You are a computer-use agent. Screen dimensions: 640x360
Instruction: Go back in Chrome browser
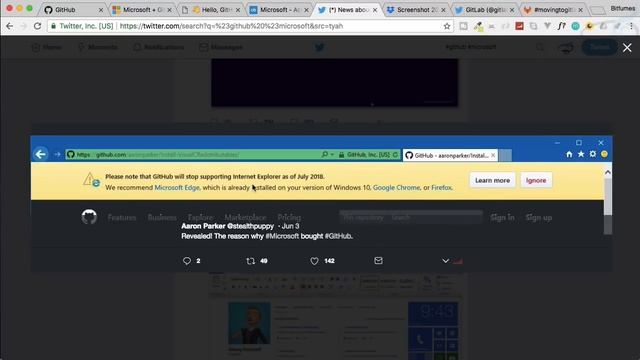click(x=9, y=26)
